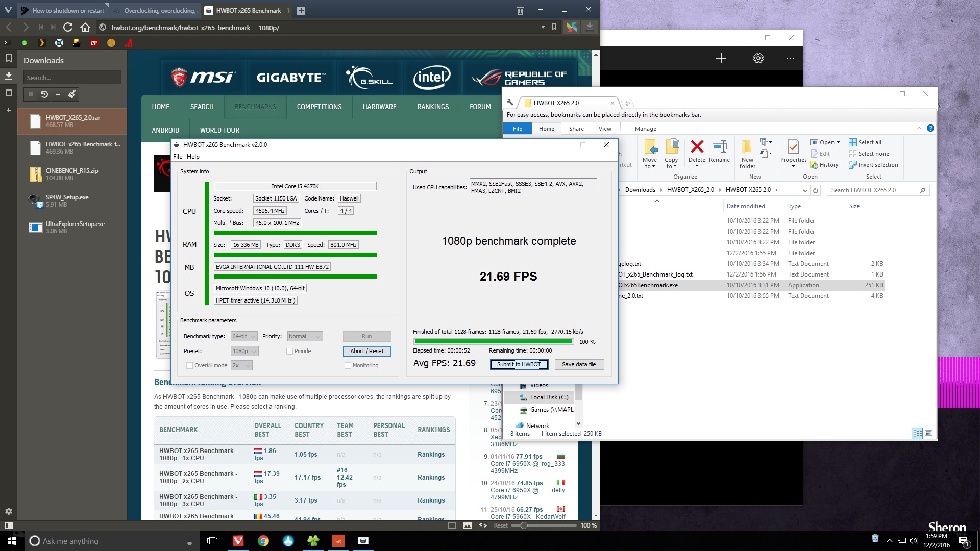Switch to the Share ribbon tab
980x551 pixels.
(576, 129)
